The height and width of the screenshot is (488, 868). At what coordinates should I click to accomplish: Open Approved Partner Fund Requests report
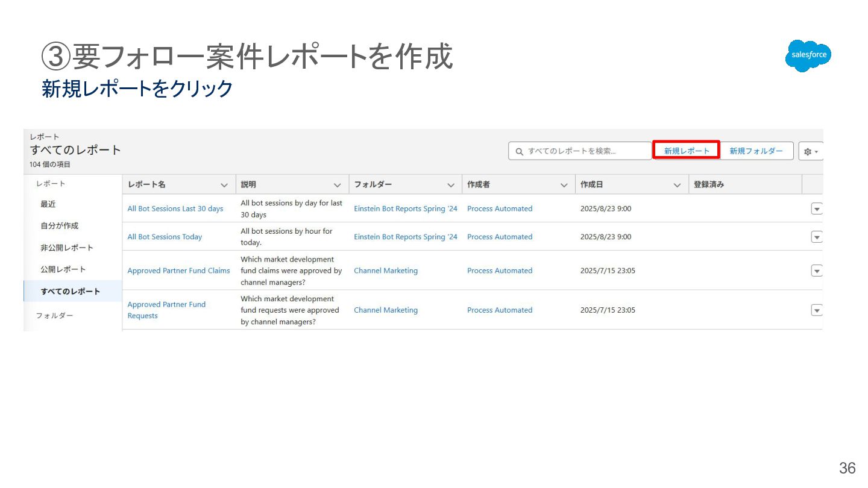pos(166,310)
